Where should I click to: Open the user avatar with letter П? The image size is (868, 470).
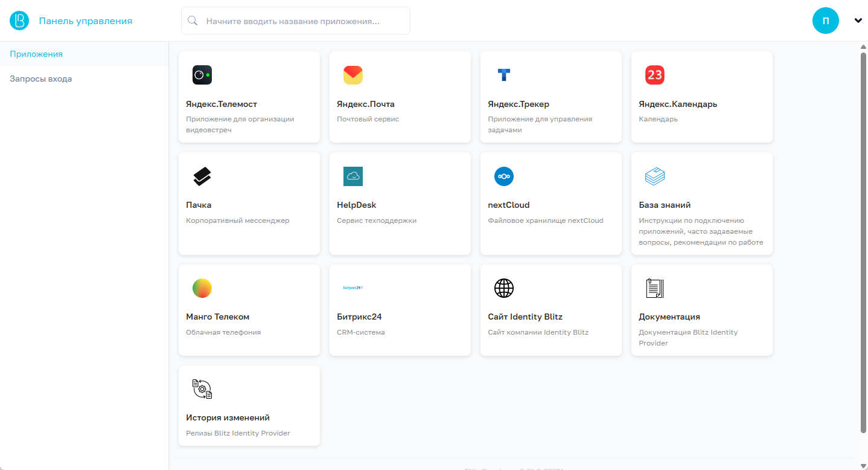[x=826, y=21]
